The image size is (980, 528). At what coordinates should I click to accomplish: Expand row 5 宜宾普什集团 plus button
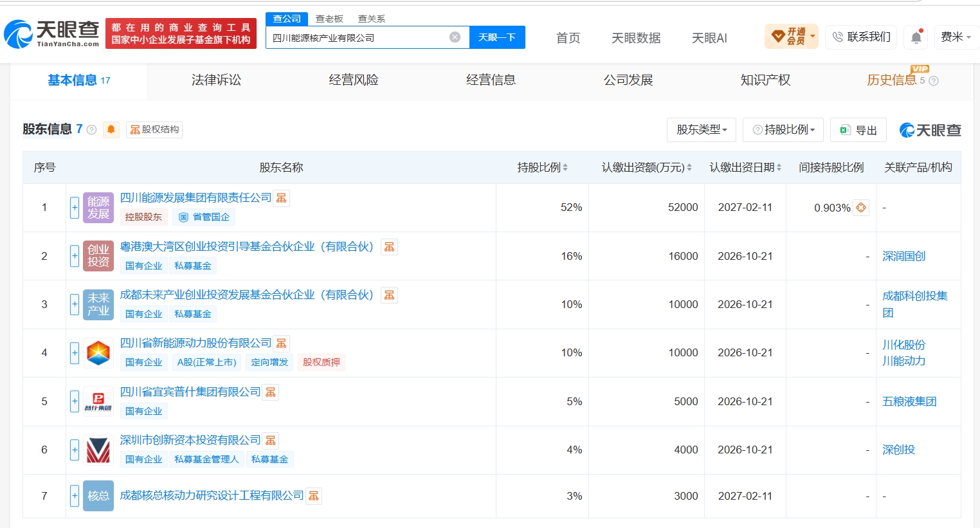[75, 401]
